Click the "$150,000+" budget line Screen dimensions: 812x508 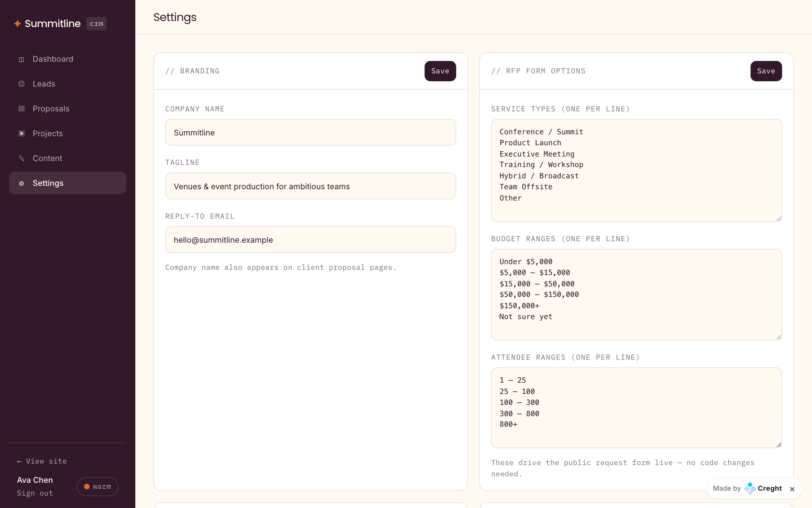coord(520,306)
